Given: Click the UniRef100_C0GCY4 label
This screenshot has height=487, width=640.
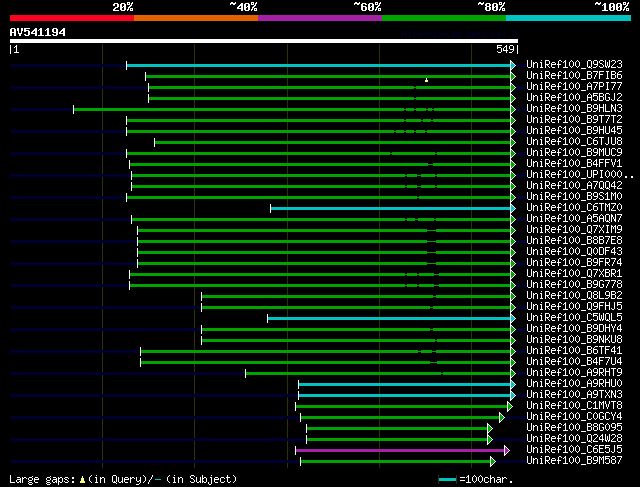Looking at the screenshot, I should click(574, 417).
